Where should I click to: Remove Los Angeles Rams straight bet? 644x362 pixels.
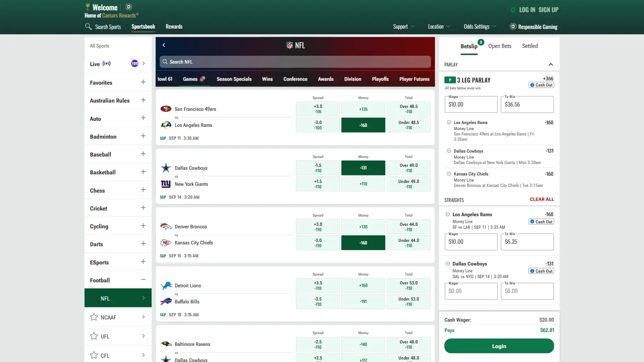point(448,214)
